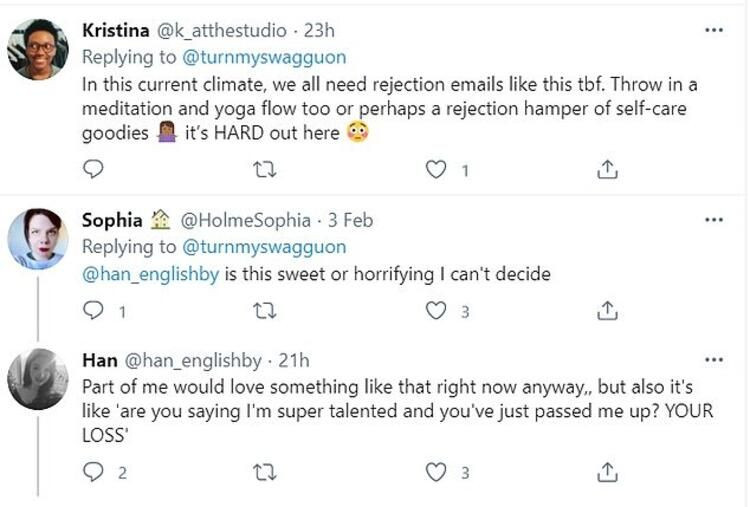
Task: Like Kristina's tweet
Action: [x=436, y=171]
